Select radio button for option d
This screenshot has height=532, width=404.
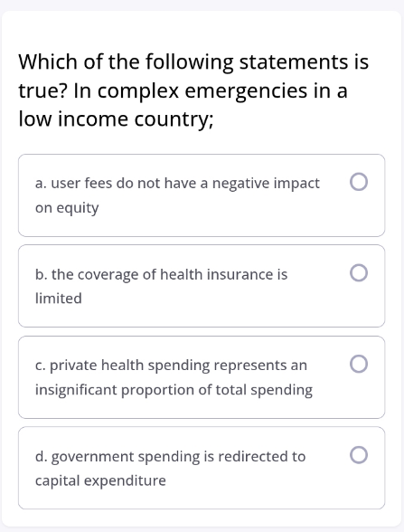coord(359,455)
